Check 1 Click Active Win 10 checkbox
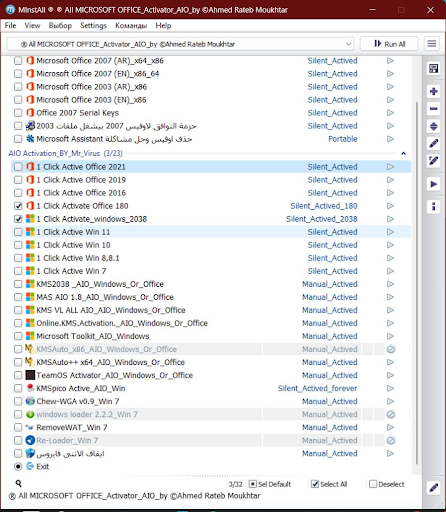The image size is (446, 512). pyautogui.click(x=18, y=245)
